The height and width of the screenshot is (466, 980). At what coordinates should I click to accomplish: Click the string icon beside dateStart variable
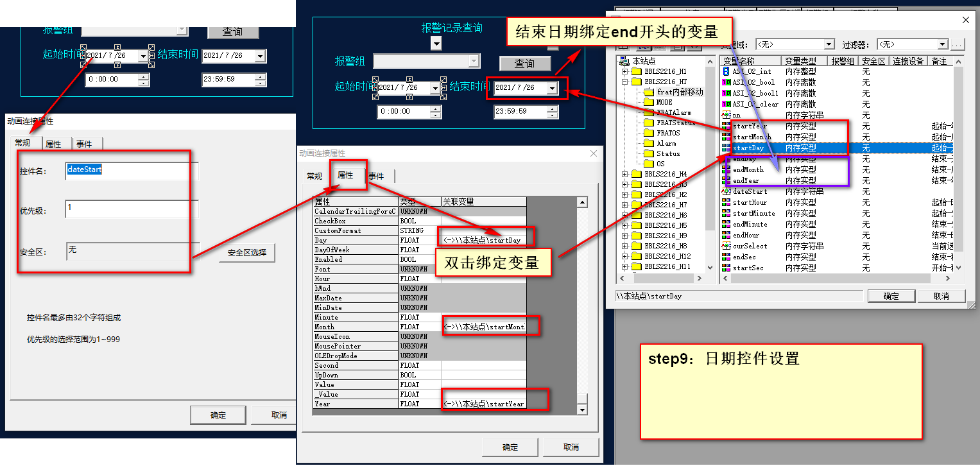point(726,191)
